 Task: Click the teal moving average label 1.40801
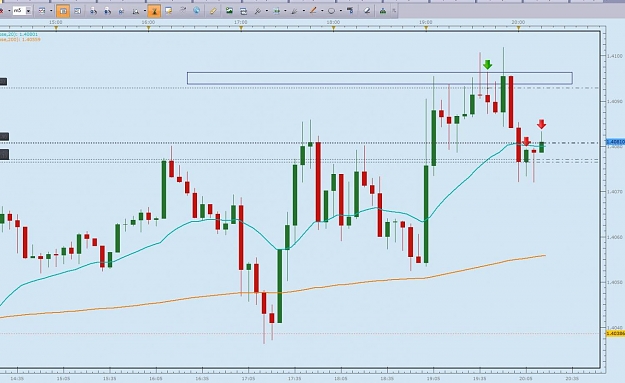click(19, 35)
